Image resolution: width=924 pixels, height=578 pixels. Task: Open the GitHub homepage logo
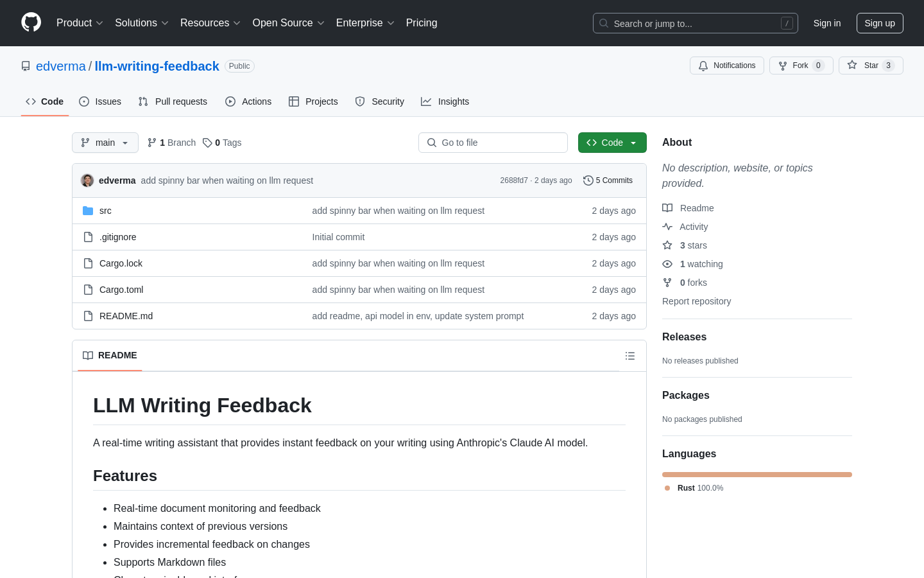tap(31, 22)
